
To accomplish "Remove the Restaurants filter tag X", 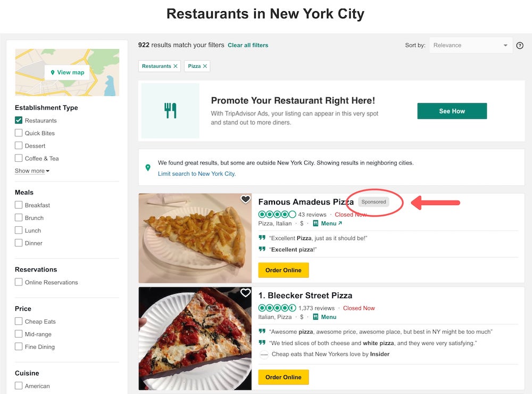I will pyautogui.click(x=176, y=66).
